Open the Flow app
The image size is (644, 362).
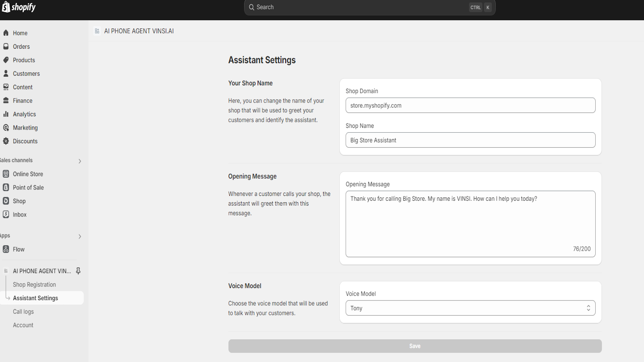coord(19,249)
